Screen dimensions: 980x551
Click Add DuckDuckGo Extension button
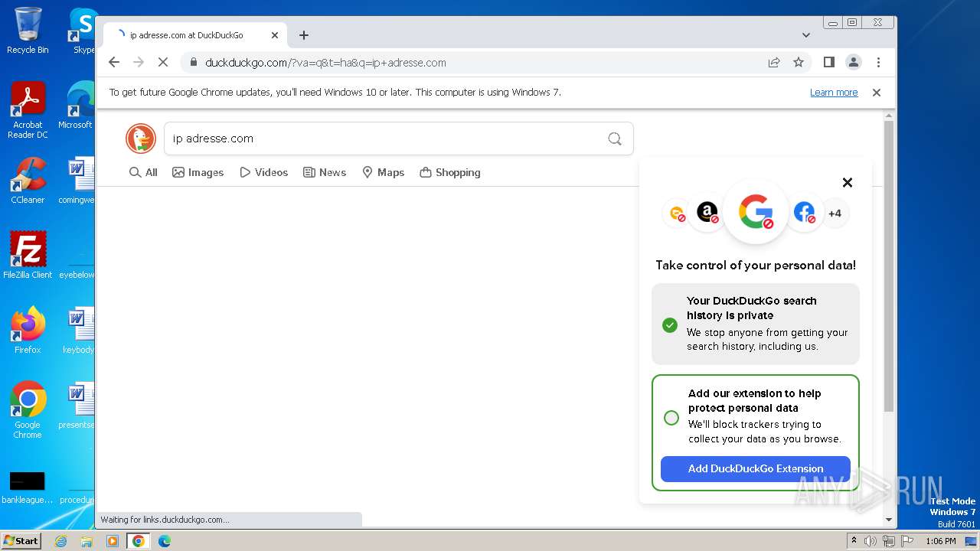coord(756,469)
